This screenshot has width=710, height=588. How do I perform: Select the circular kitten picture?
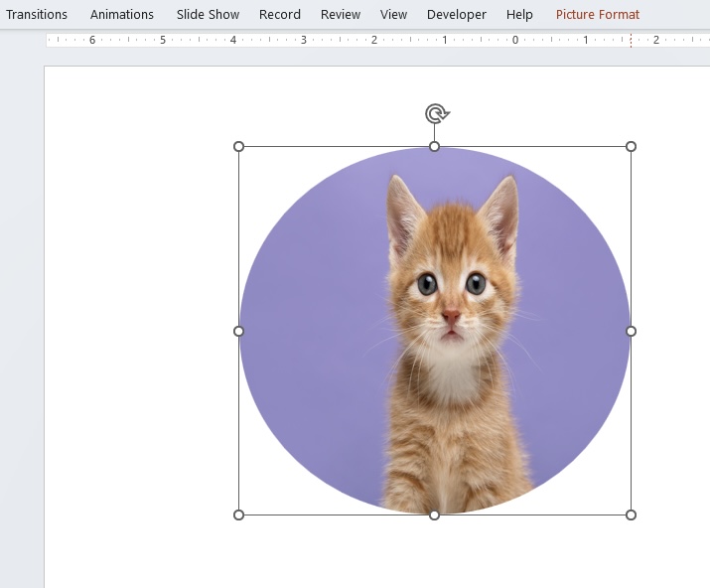click(x=435, y=331)
